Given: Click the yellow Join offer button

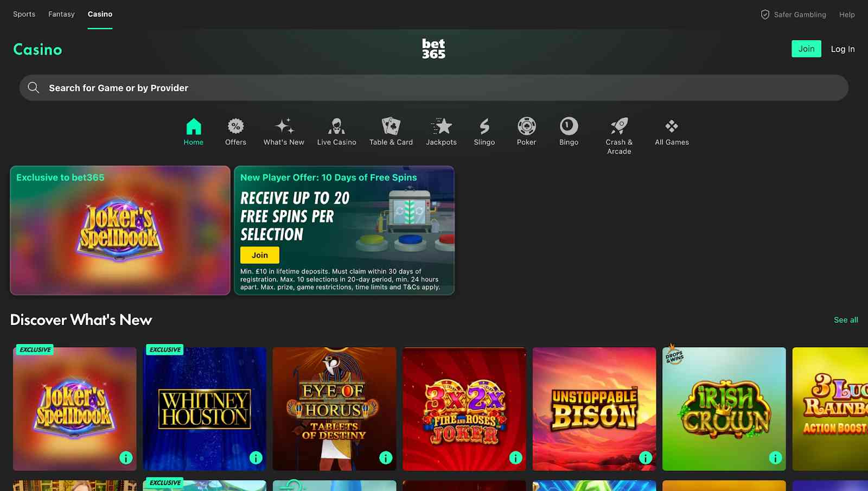Looking at the screenshot, I should pyautogui.click(x=260, y=255).
